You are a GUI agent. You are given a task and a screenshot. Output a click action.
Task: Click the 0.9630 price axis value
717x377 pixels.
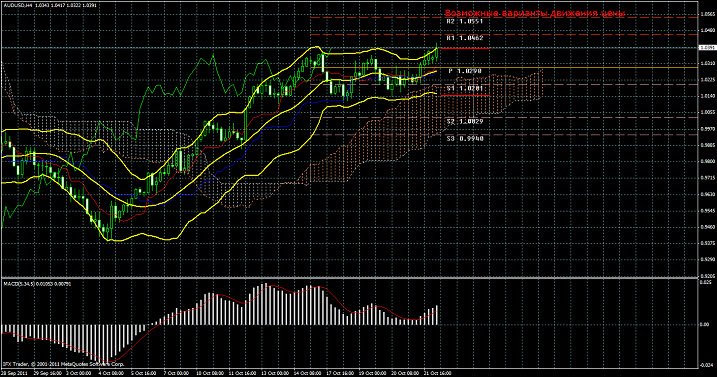point(707,194)
